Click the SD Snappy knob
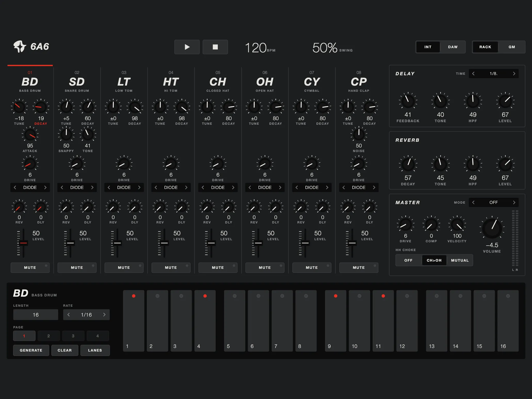Screen dimensions: 532x399 pyautogui.click(x=66, y=135)
